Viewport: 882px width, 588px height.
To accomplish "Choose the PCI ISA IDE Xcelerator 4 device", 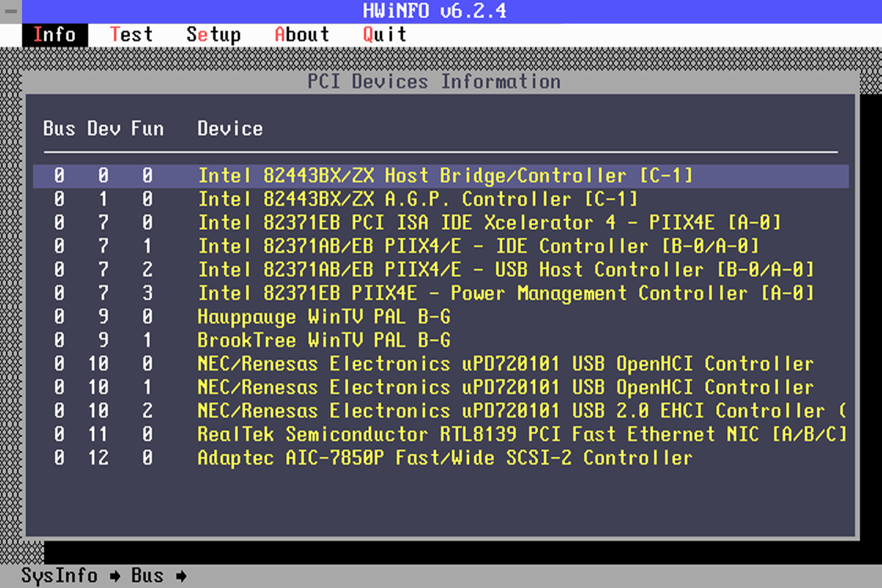I will coord(489,223).
